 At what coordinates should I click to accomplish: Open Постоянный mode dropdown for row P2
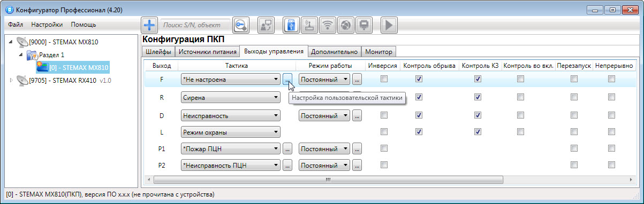tap(324, 166)
